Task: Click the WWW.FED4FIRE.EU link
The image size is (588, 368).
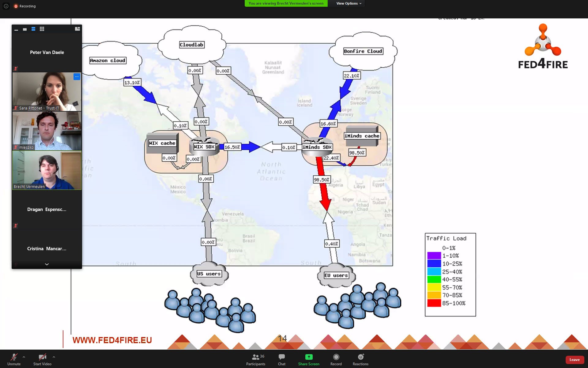Action: pos(112,340)
